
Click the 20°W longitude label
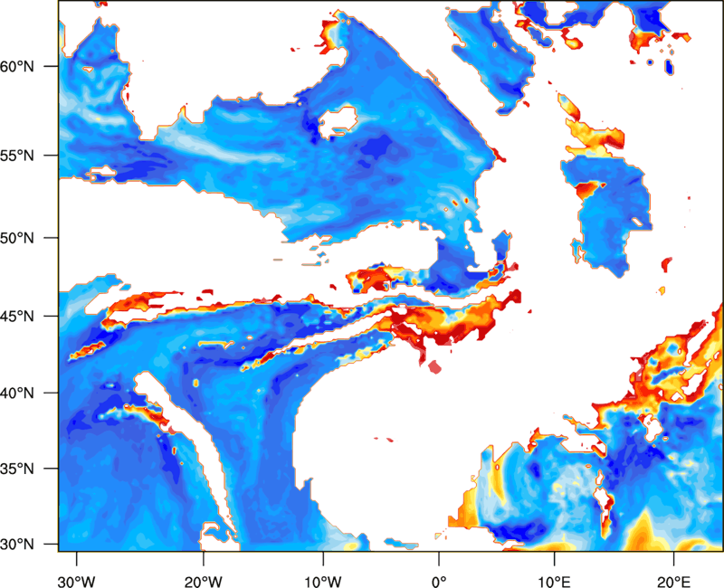coord(204,582)
